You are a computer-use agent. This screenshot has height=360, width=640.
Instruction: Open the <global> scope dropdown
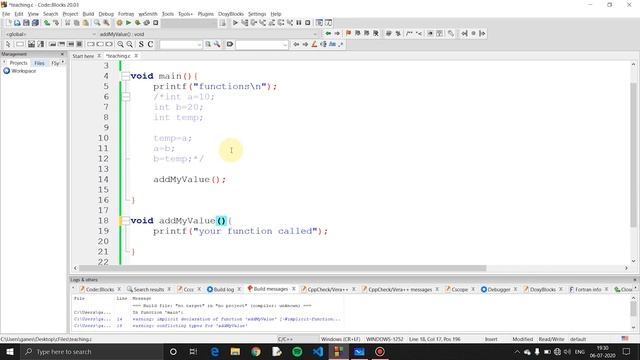click(50, 34)
